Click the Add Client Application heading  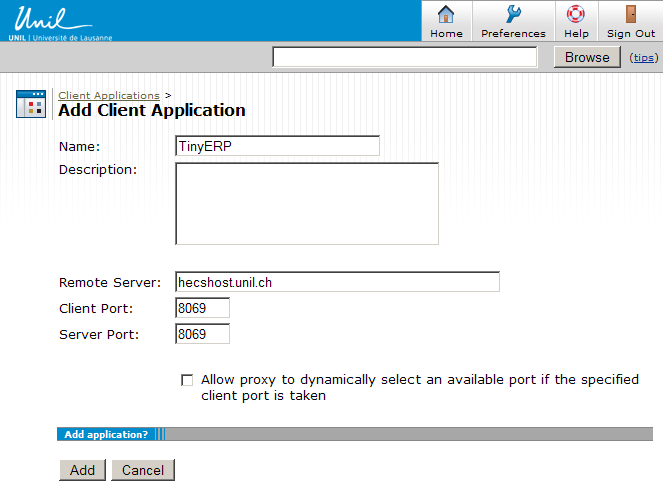point(152,111)
